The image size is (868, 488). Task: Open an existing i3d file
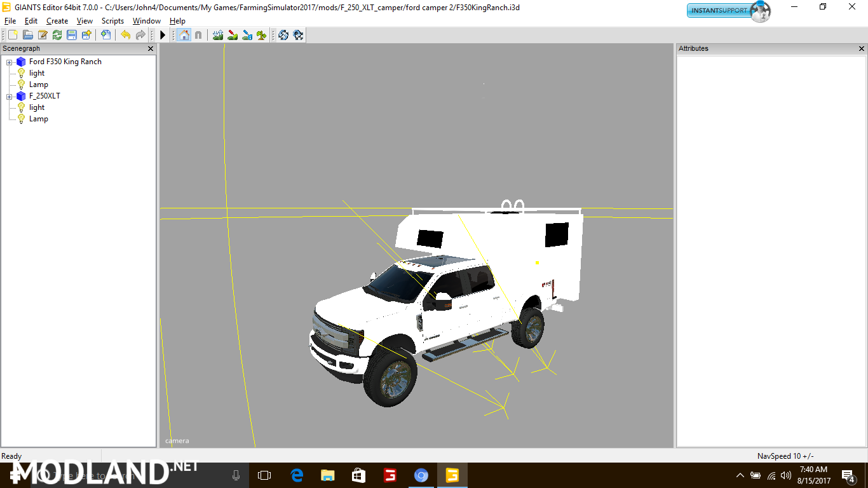tap(28, 35)
